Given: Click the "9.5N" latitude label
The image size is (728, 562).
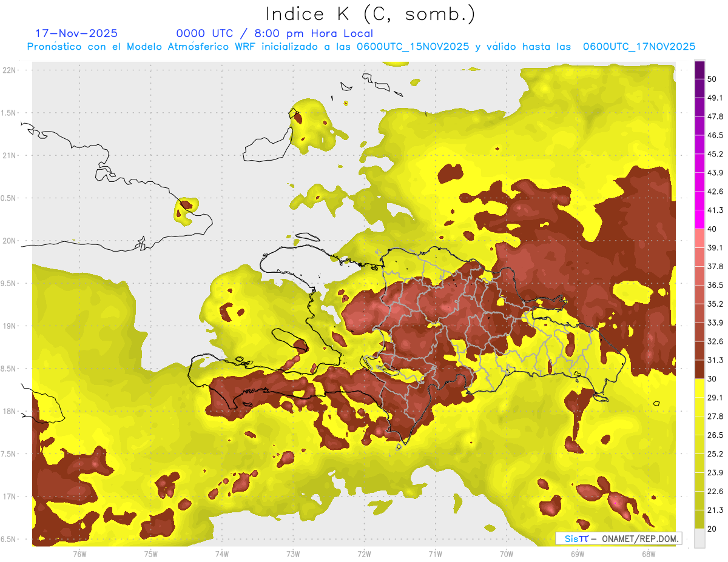Looking at the screenshot, I should pyautogui.click(x=9, y=284).
